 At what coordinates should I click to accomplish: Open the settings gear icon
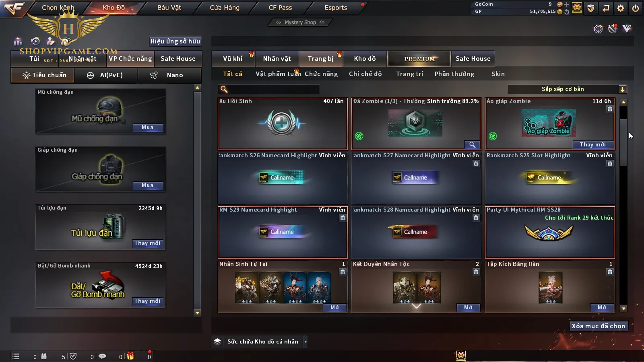(x=621, y=8)
